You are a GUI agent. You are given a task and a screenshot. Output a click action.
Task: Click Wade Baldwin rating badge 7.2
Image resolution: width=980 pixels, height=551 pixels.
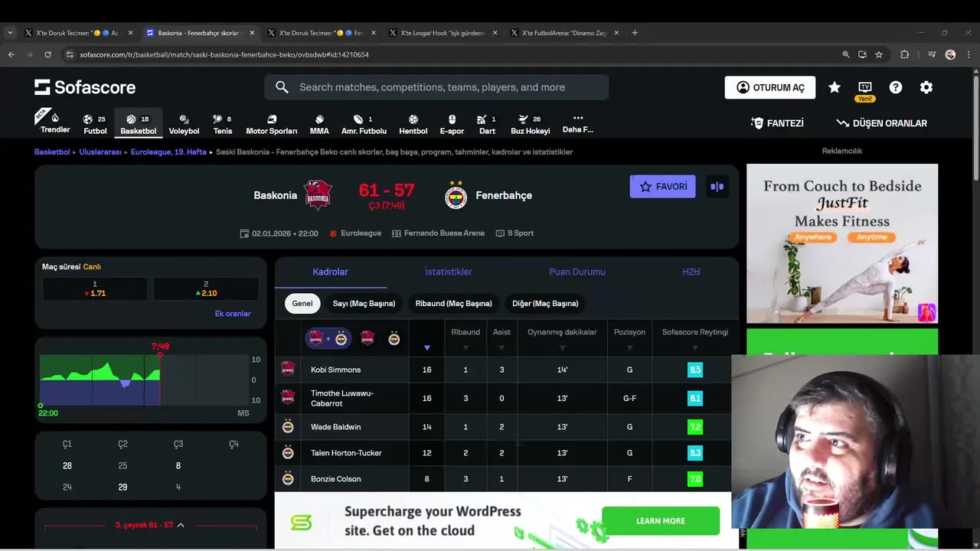(695, 427)
